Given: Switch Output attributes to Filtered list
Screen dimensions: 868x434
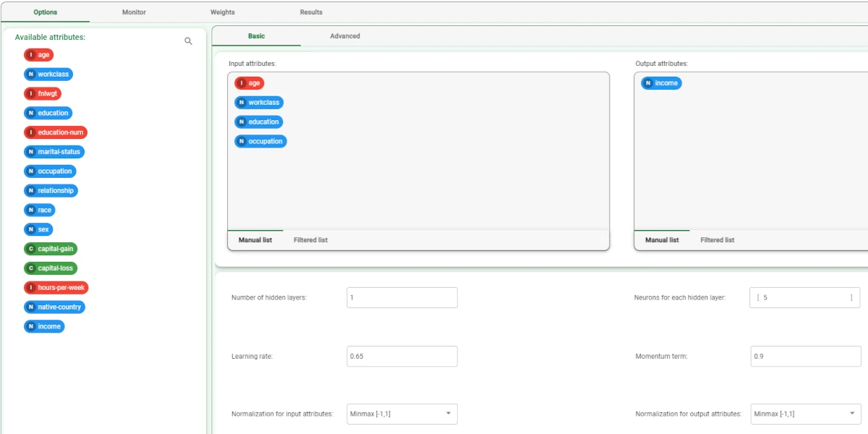Looking at the screenshot, I should [x=718, y=240].
